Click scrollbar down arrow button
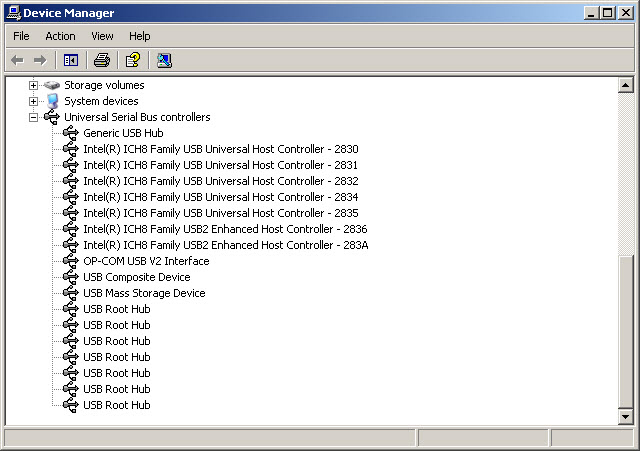The height and width of the screenshot is (451, 640). 625,417
